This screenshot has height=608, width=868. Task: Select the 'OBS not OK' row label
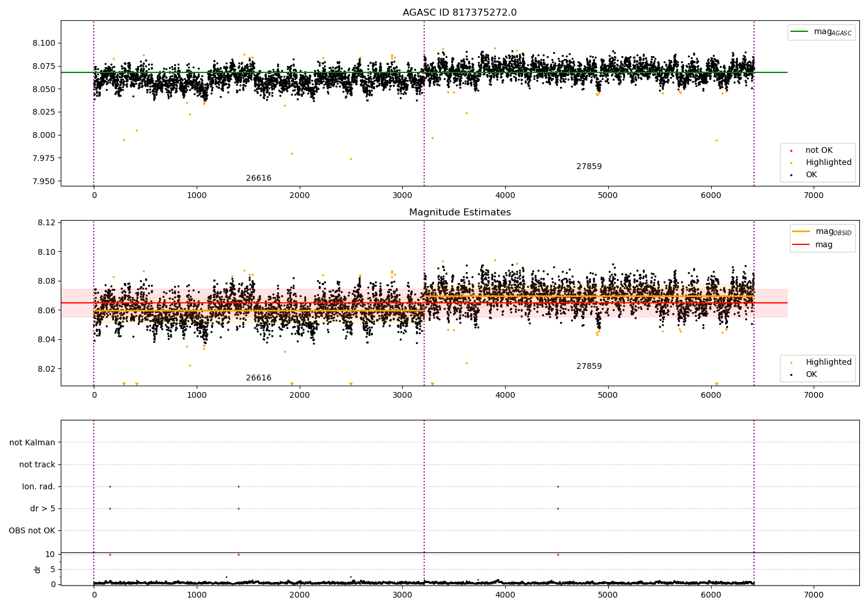click(x=32, y=530)
